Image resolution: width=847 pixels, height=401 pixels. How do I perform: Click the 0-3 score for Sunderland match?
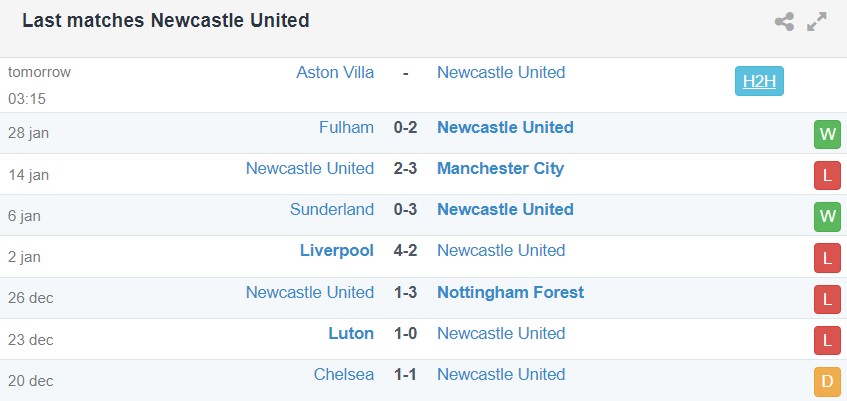[x=405, y=209]
